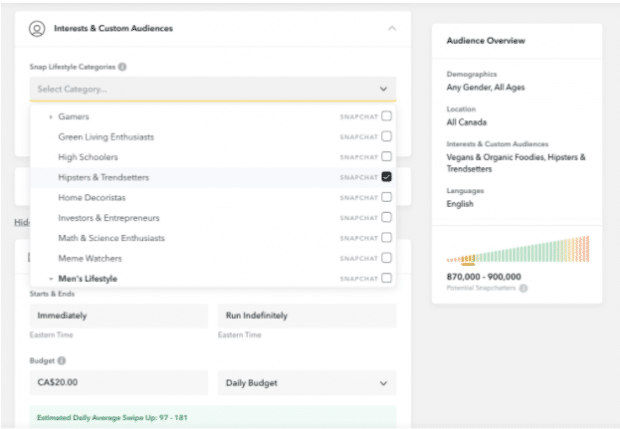
Task: Click info icon beside Snap Lifestyle Categories
Action: pyautogui.click(x=122, y=67)
